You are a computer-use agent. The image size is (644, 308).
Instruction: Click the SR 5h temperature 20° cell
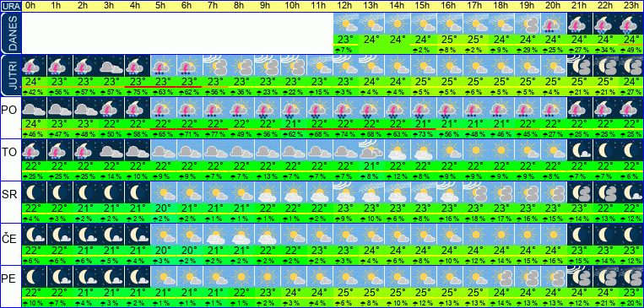[x=164, y=208]
